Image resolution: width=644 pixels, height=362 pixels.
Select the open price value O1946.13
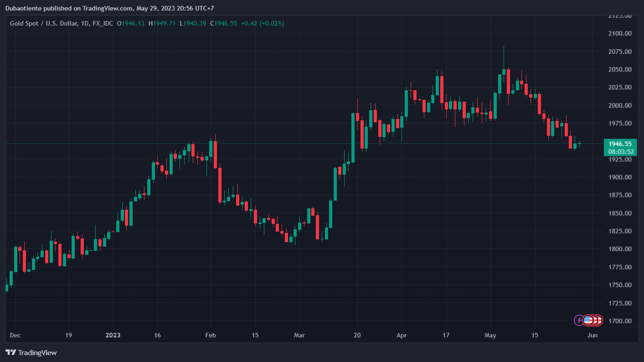131,23
